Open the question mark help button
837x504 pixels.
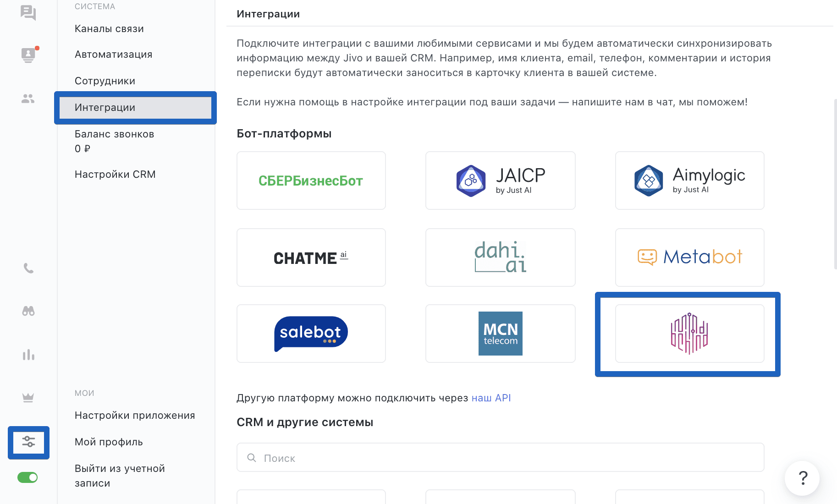tap(803, 478)
